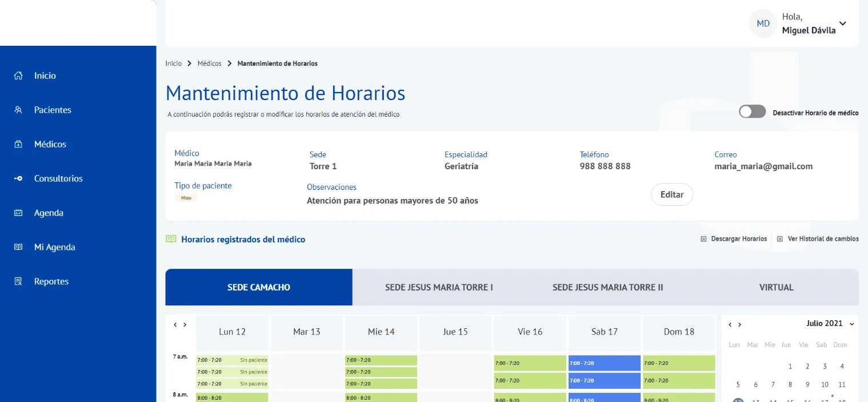This screenshot has width=868, height=402.
Task: Open Mi Agenda from the sidebar
Action: tap(55, 246)
